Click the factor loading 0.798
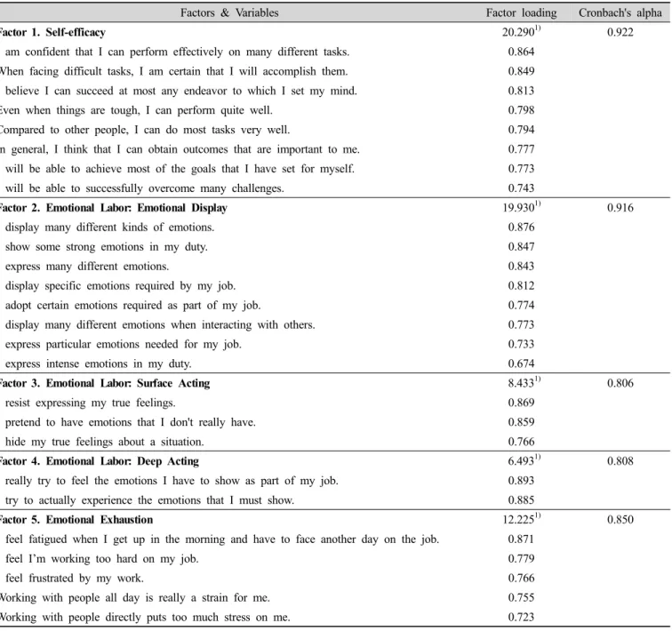Viewport: 672px width, 631px height. click(x=521, y=110)
